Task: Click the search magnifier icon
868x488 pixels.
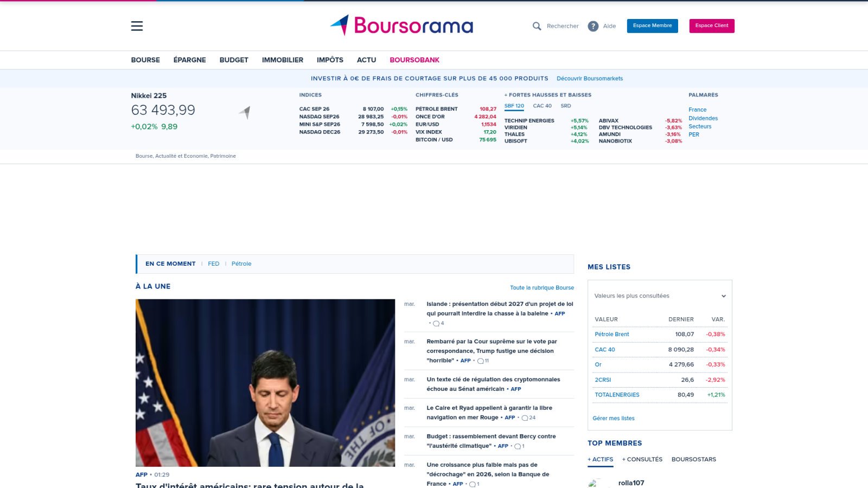Action: point(537,26)
